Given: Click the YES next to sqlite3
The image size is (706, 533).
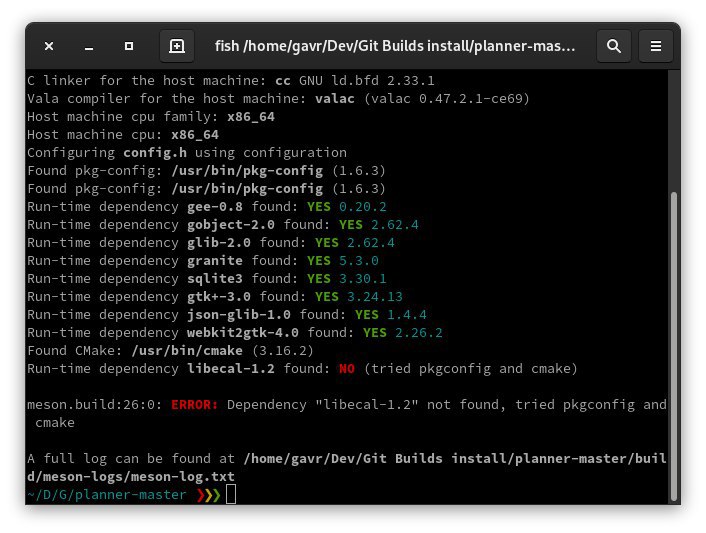Looking at the screenshot, I should (x=319, y=279).
